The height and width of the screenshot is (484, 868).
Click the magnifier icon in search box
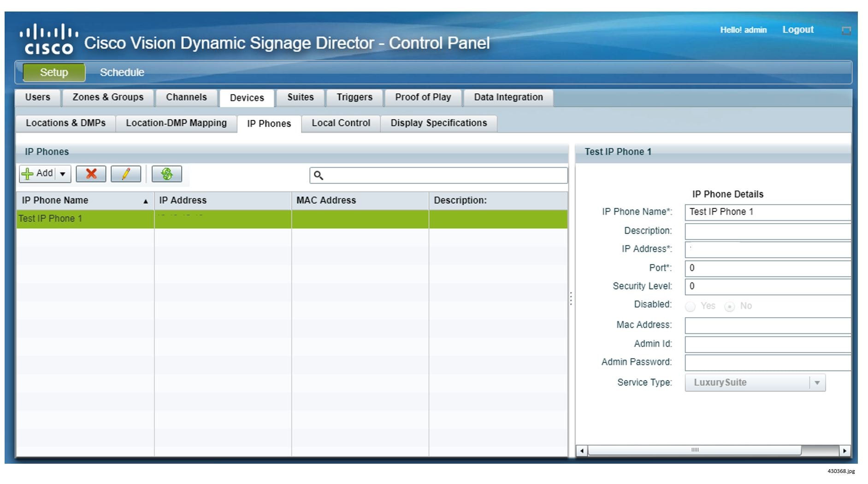point(319,176)
